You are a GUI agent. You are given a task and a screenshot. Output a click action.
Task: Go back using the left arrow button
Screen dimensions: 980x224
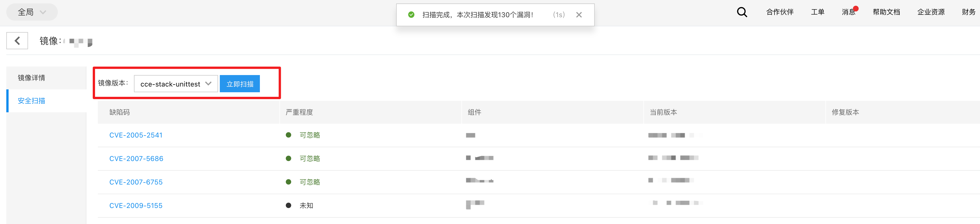[17, 41]
